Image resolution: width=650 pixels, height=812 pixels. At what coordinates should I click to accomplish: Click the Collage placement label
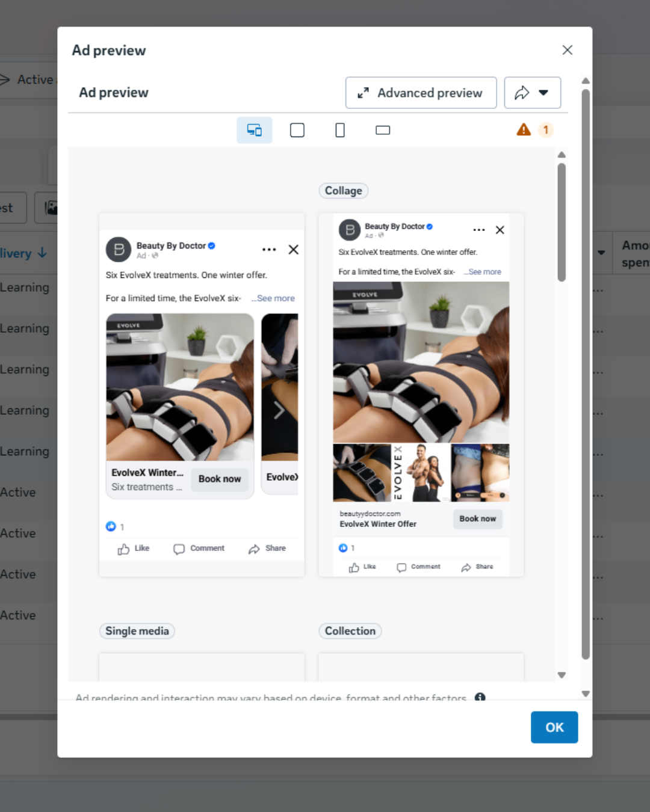coord(343,191)
